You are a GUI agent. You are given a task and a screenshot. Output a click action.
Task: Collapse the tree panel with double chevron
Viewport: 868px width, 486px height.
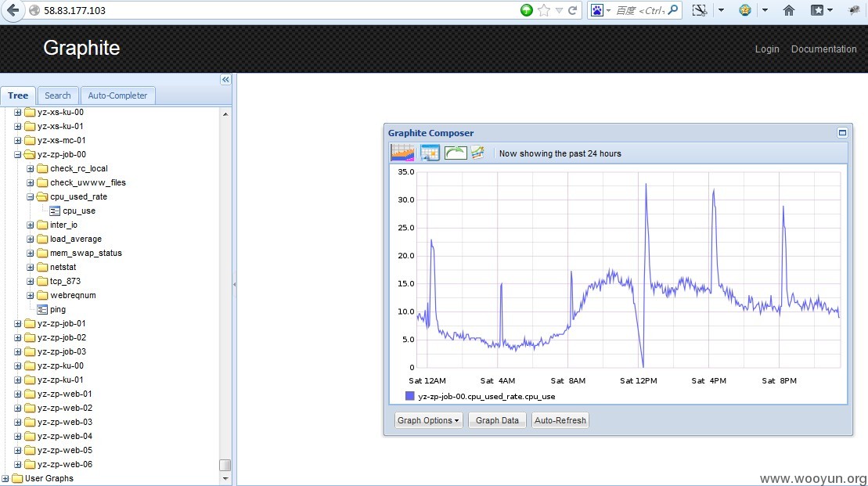point(225,80)
